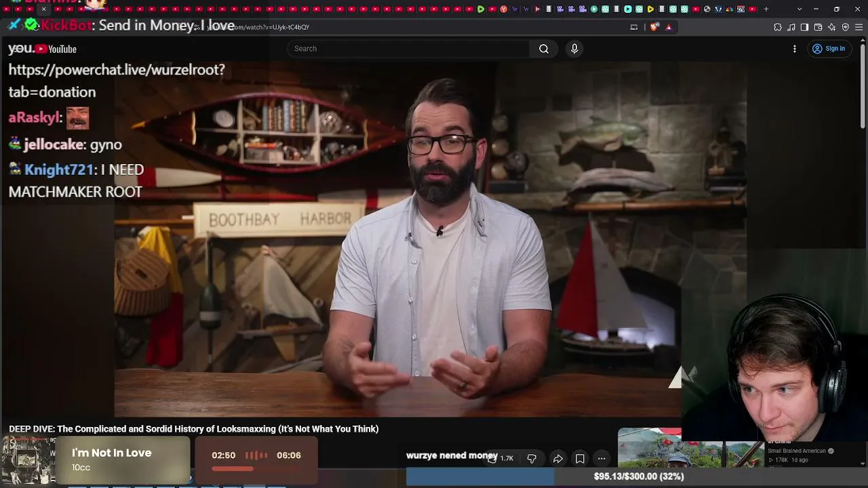Switch to the 270 favicon tab

(741, 9)
